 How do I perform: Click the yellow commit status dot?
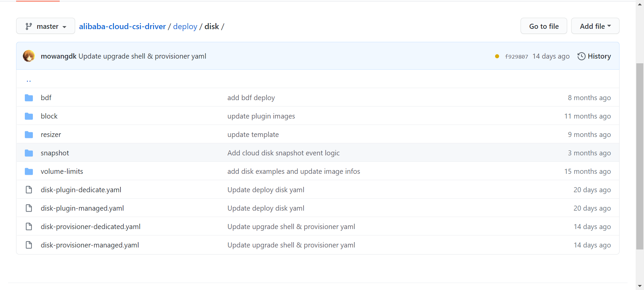click(497, 56)
